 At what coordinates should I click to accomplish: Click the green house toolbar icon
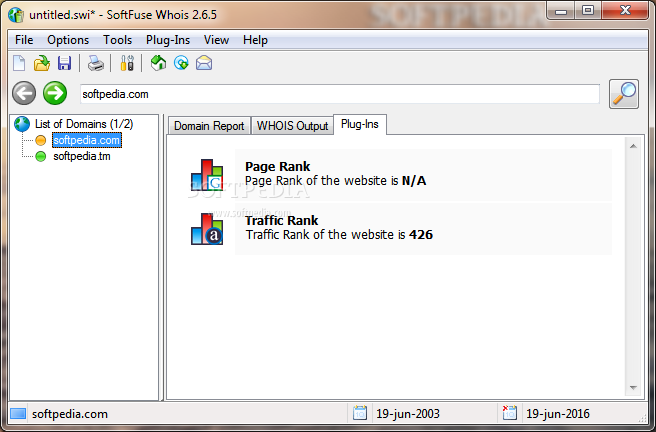coord(158,63)
